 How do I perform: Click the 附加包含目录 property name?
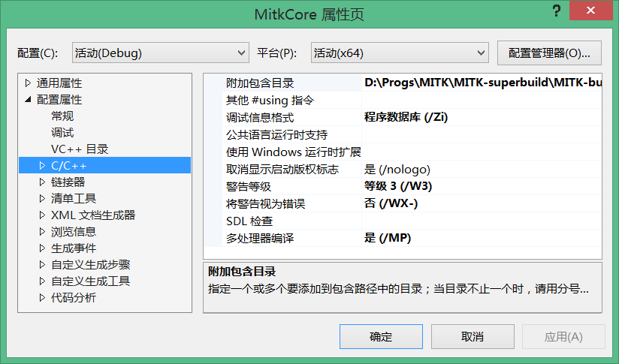[260, 83]
